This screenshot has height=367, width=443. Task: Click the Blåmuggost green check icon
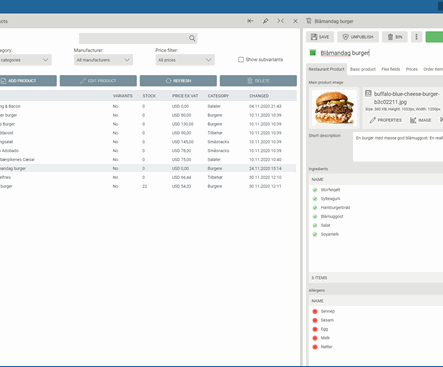click(x=315, y=217)
